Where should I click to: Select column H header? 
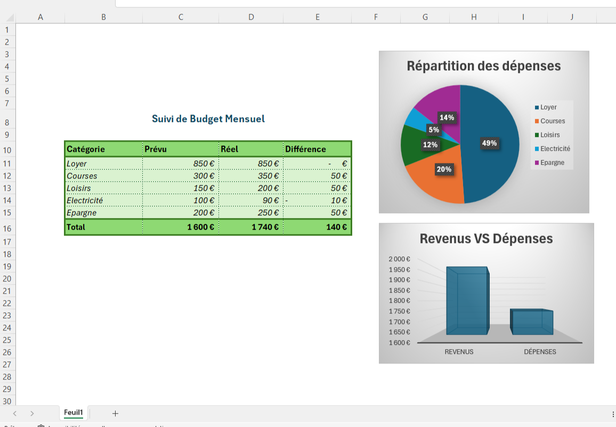473,17
